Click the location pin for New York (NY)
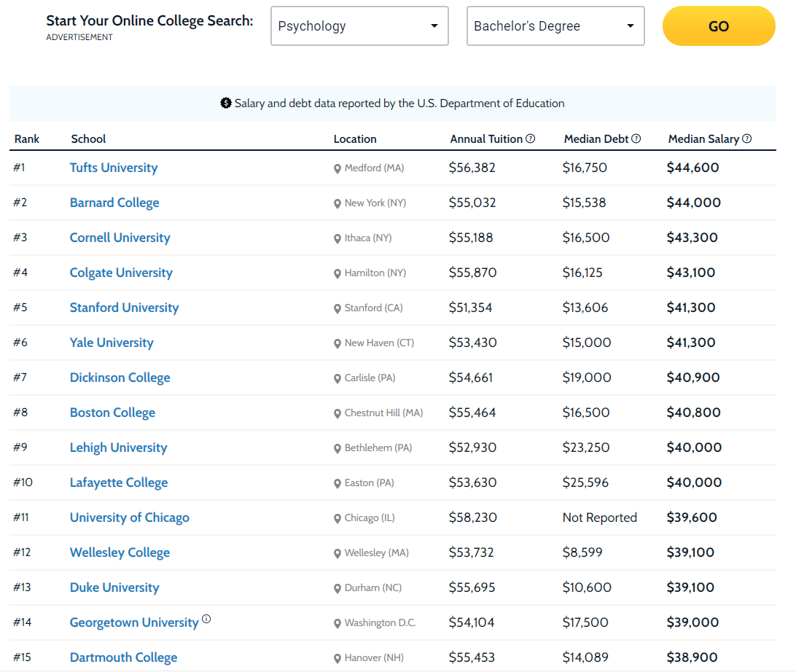The height and width of the screenshot is (672, 796). 337,204
